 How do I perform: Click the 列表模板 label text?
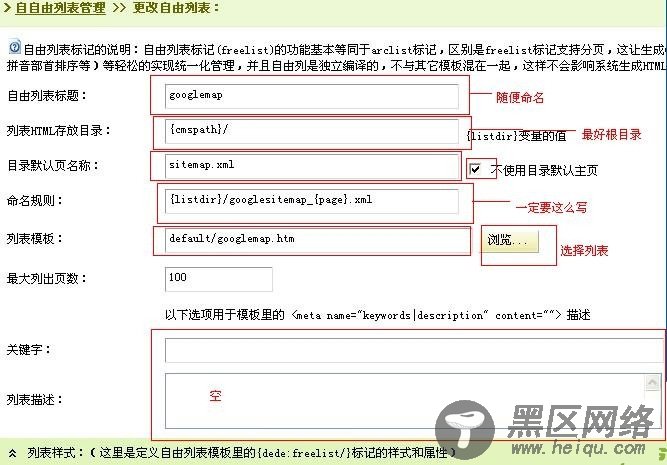coord(34,239)
